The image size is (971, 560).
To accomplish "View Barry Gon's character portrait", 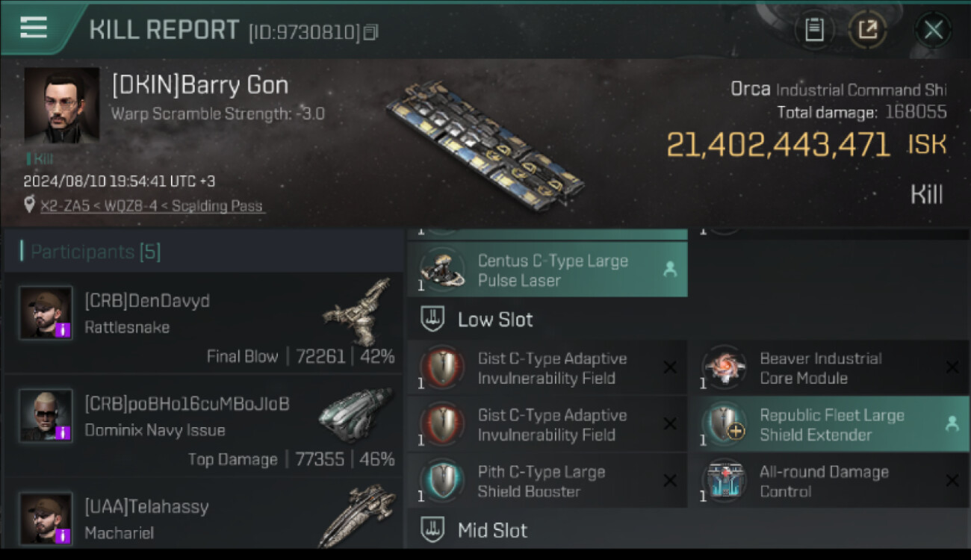I will pos(61,105).
